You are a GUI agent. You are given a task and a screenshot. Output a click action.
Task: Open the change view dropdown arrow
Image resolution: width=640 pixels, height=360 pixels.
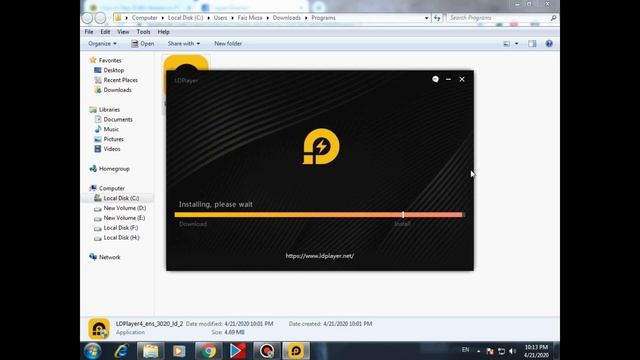point(516,44)
